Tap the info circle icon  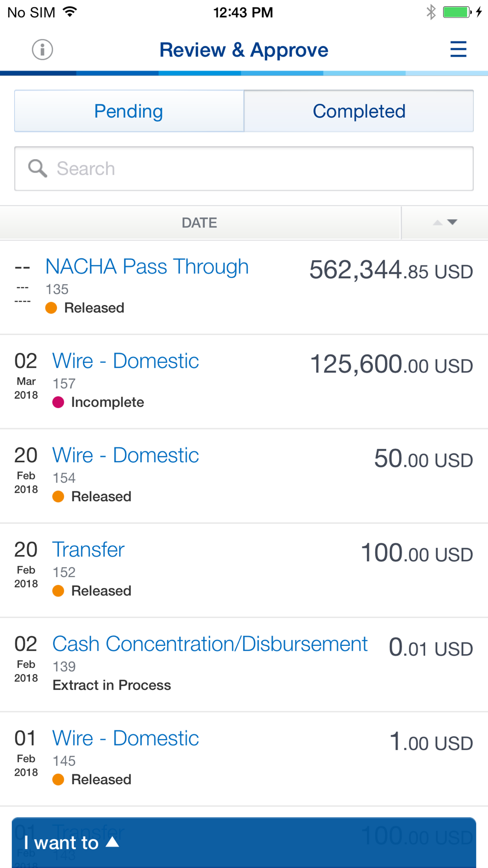pos(42,50)
